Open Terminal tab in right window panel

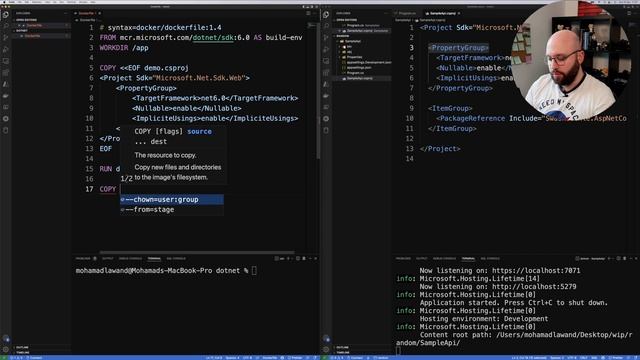[x=468, y=258]
